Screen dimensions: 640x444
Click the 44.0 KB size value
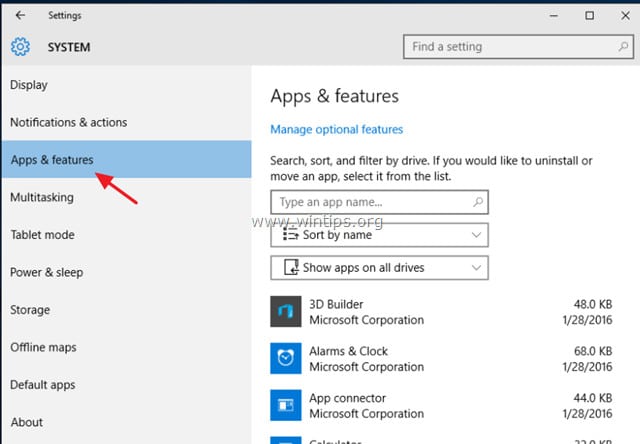click(593, 398)
